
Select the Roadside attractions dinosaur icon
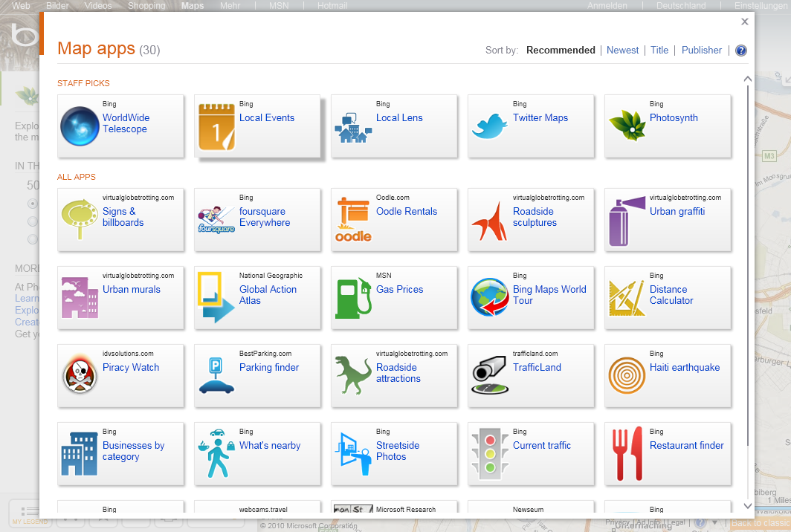353,376
